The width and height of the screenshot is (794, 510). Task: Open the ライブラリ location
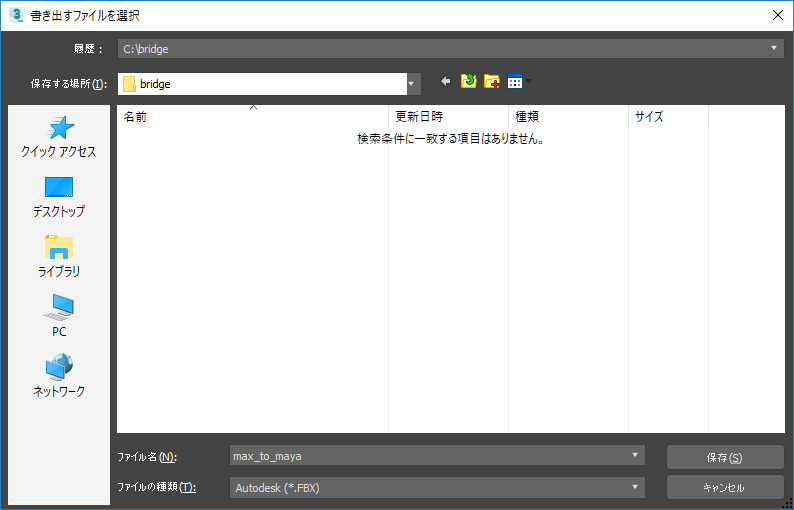pyautogui.click(x=59, y=258)
